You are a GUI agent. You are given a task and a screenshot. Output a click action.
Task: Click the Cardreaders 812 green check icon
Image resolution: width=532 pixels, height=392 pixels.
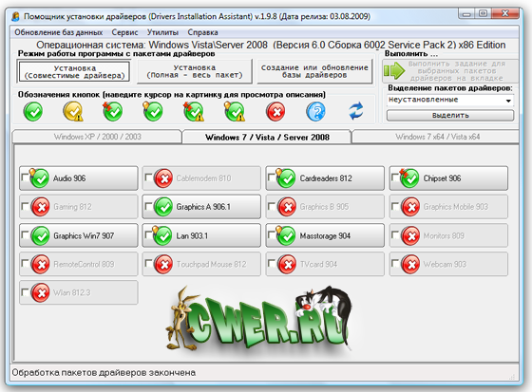pos(286,178)
